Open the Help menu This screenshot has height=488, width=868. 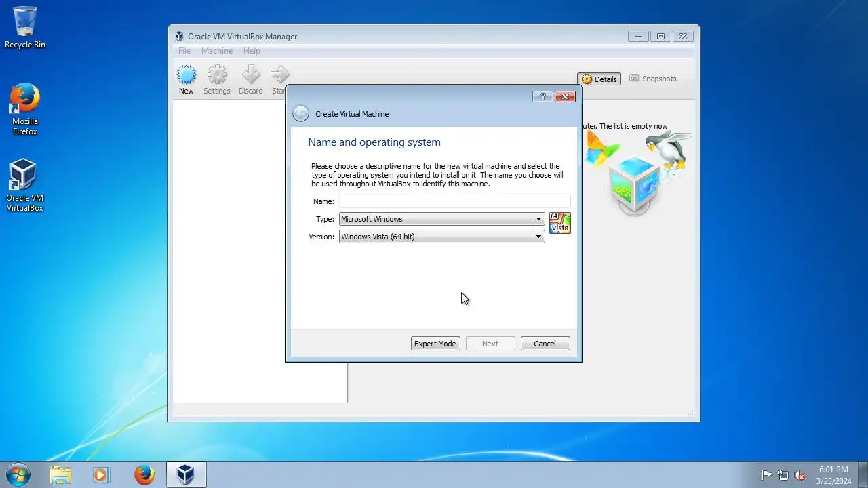[252, 51]
